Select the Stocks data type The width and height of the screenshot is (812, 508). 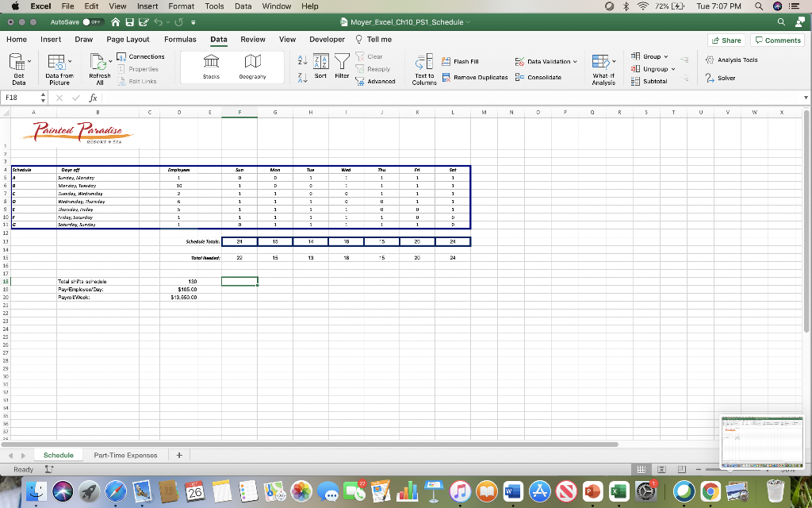(x=211, y=67)
